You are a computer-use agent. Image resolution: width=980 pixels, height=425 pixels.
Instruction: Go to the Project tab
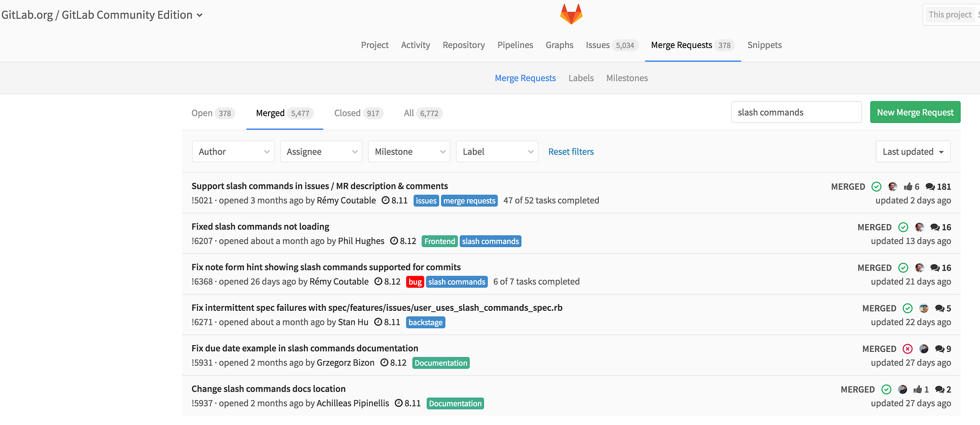pos(375,45)
